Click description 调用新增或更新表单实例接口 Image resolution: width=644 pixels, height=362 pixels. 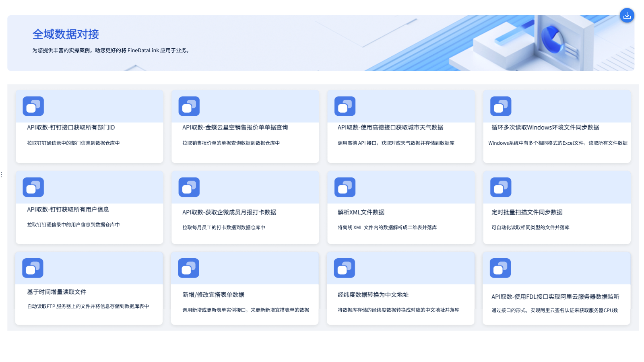(246, 310)
